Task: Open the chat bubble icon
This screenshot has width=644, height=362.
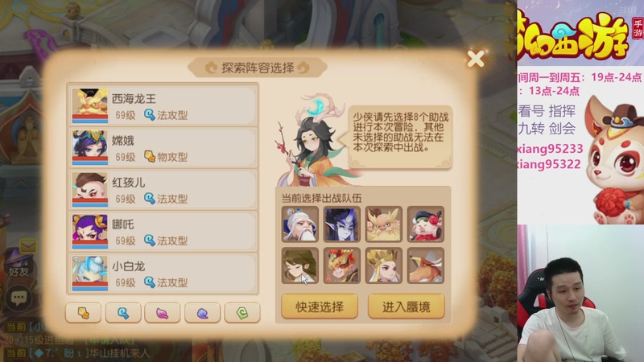Action: (19, 298)
